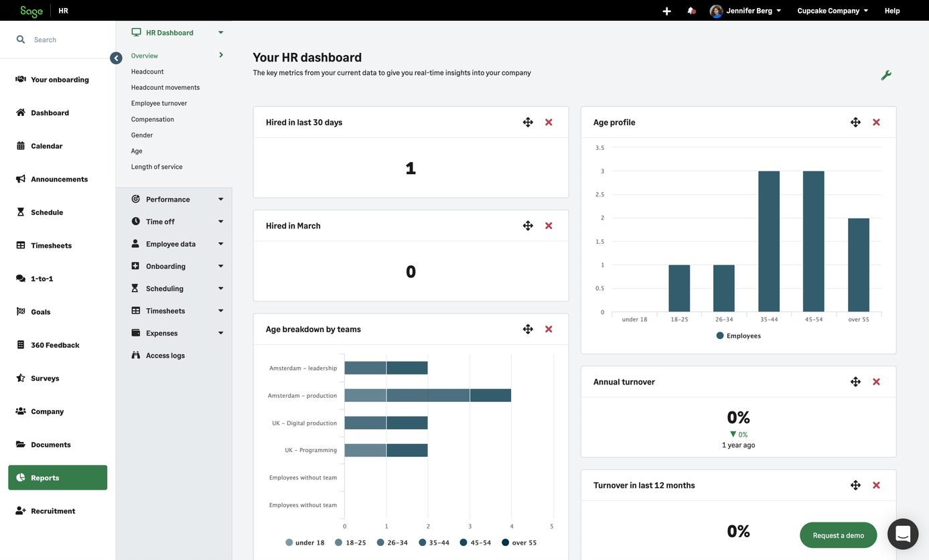Open the chat bubble widget
929x560 pixels.
[902, 534]
